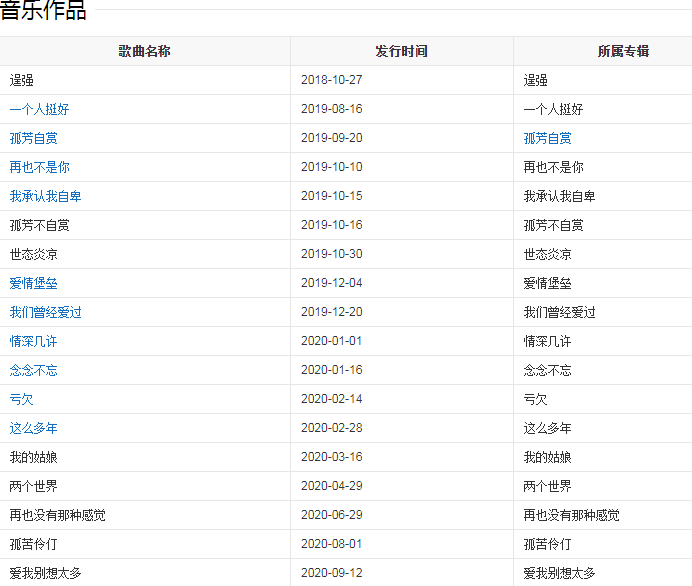Select song name cell 再也没有那种感觉

click(x=57, y=515)
